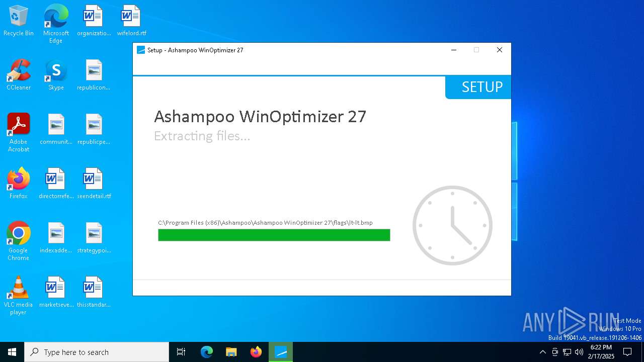The height and width of the screenshot is (362, 644).
Task: Switch to Ashampoo setup taskbar button
Action: [x=281, y=352]
